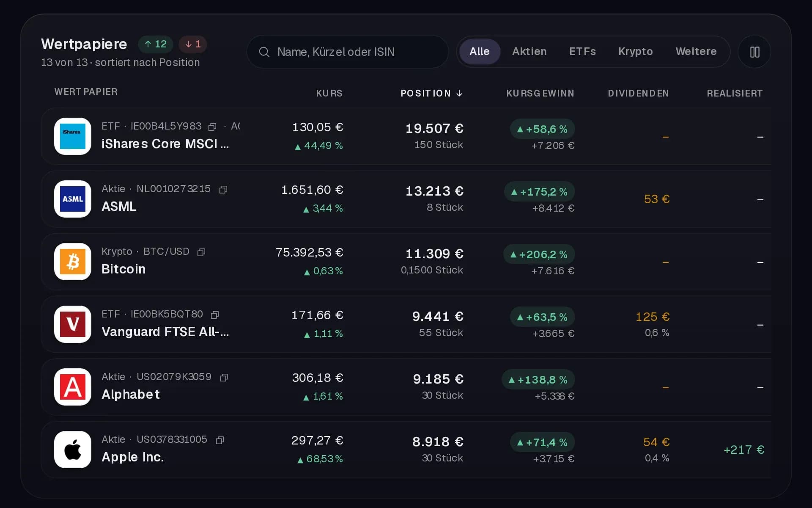Viewport: 812px width, 508px height.
Task: Open the column layout settings button
Action: pos(754,52)
